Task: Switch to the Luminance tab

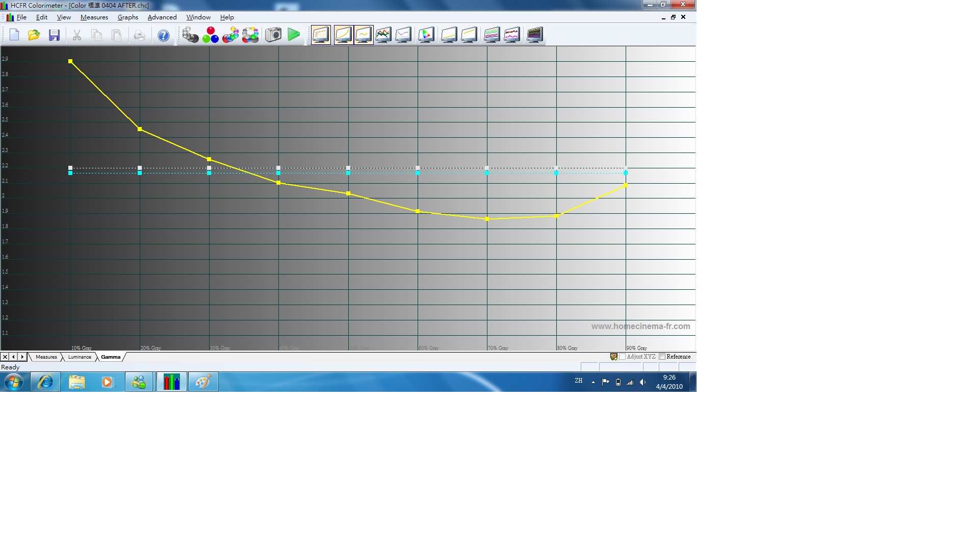Action: point(80,356)
